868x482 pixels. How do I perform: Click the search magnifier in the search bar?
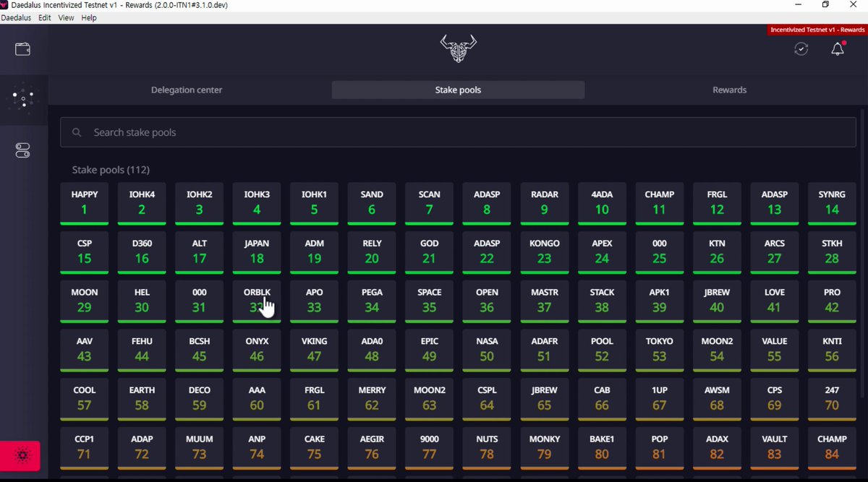point(77,132)
